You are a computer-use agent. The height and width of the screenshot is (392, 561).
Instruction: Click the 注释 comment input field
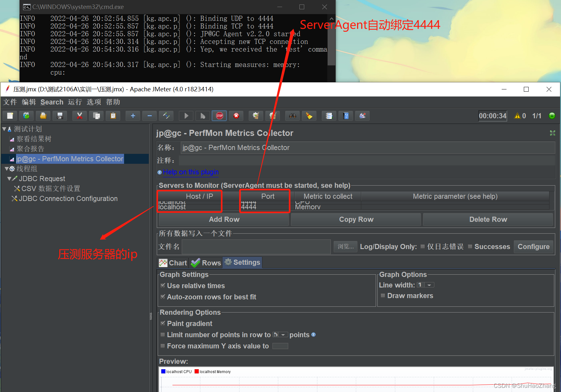tap(367, 160)
